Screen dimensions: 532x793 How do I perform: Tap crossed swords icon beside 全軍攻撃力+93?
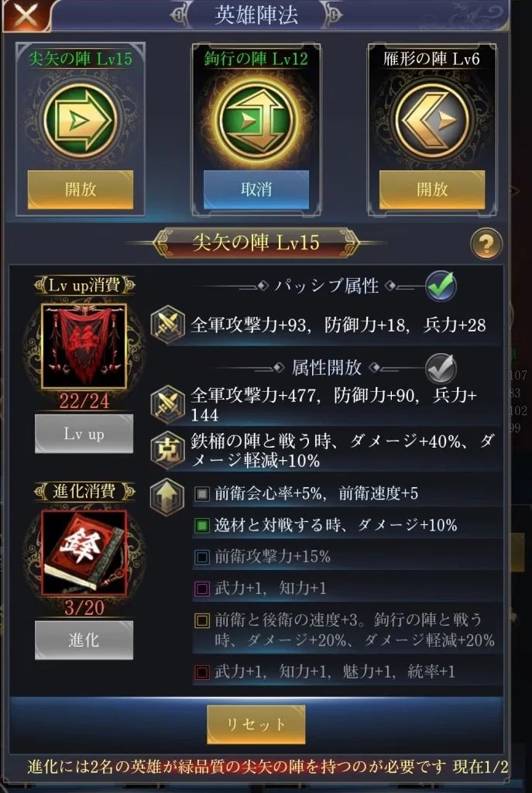click(168, 324)
